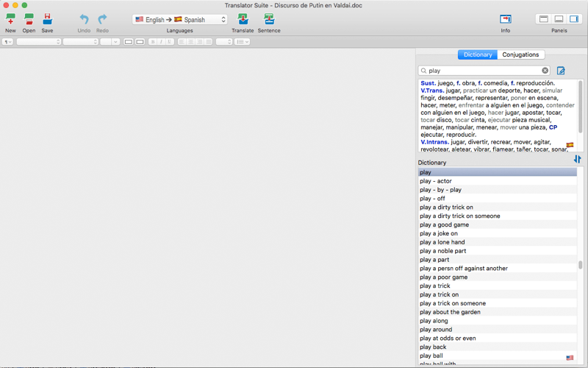The height and width of the screenshot is (368, 588).
Task: Select 'play around' entry
Action: [x=498, y=329]
